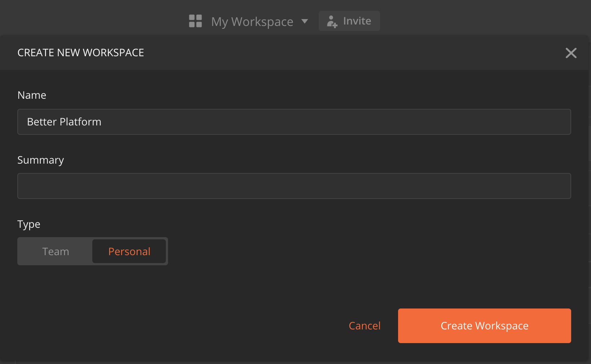Screen dimensions: 591x364
Task: Click the workspace grid icon
Action: pyautogui.click(x=195, y=21)
